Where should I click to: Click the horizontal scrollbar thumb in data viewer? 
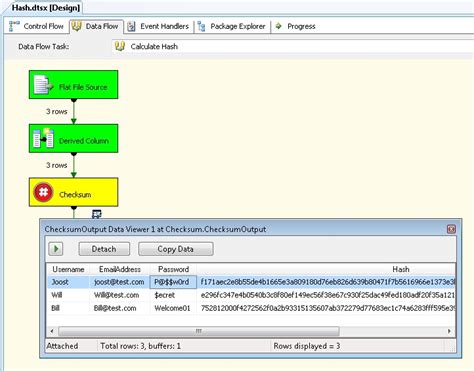tap(199, 331)
